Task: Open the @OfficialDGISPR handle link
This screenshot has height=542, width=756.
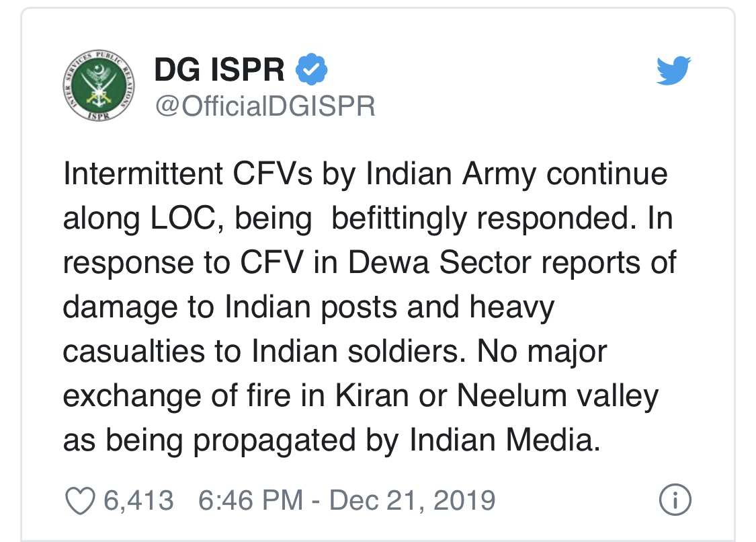Action: 264,106
